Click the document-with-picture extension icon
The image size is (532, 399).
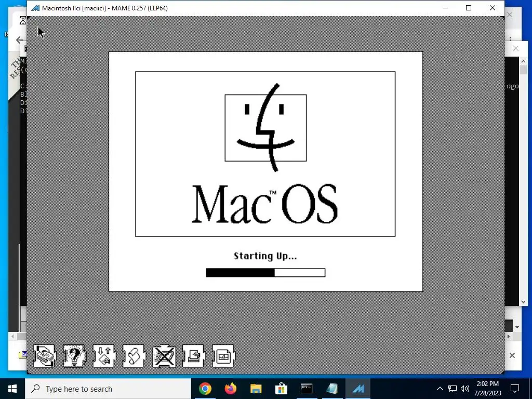coord(223,356)
